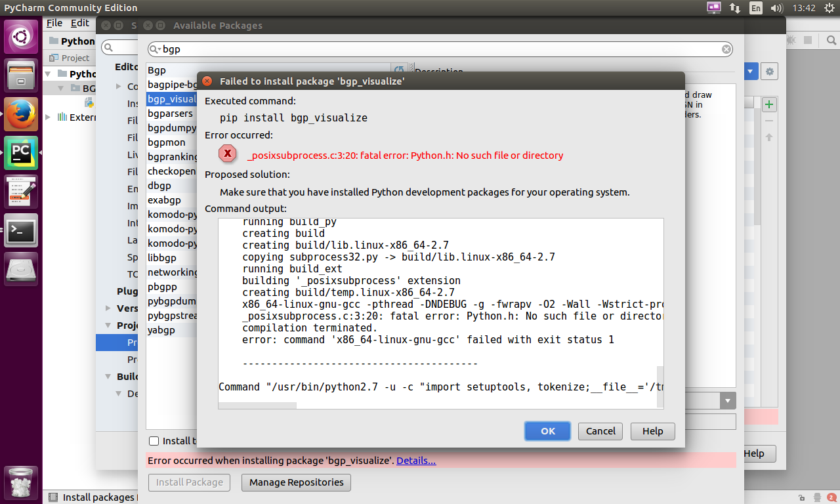The width and height of the screenshot is (840, 504).
Task: Click the Install Package button
Action: click(190, 482)
